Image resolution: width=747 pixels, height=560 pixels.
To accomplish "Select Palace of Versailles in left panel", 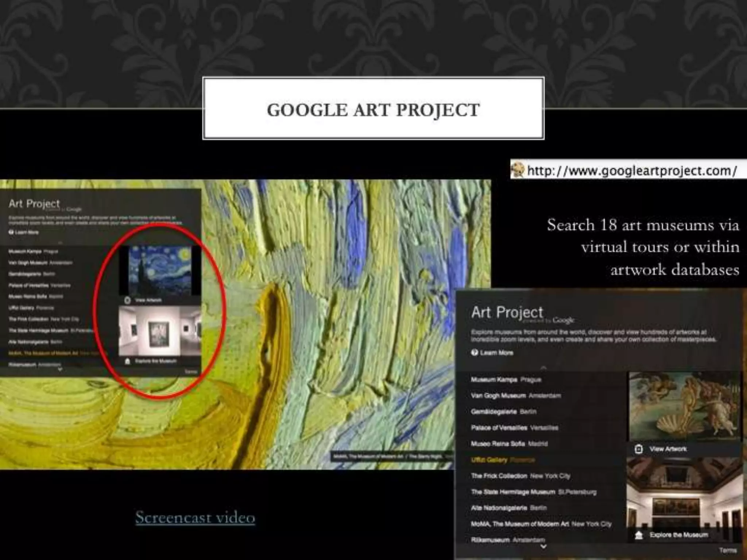I will tap(39, 285).
